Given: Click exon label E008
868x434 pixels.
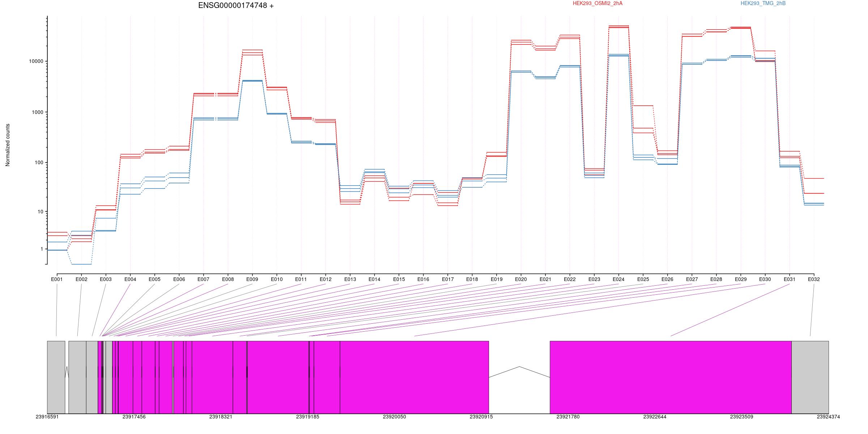Looking at the screenshot, I should point(228,279).
